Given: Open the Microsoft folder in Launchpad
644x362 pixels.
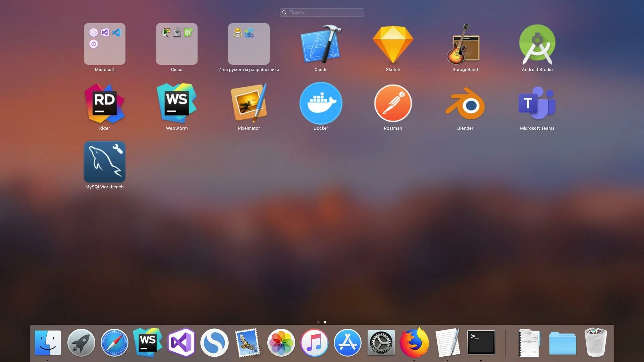Looking at the screenshot, I should tap(104, 44).
